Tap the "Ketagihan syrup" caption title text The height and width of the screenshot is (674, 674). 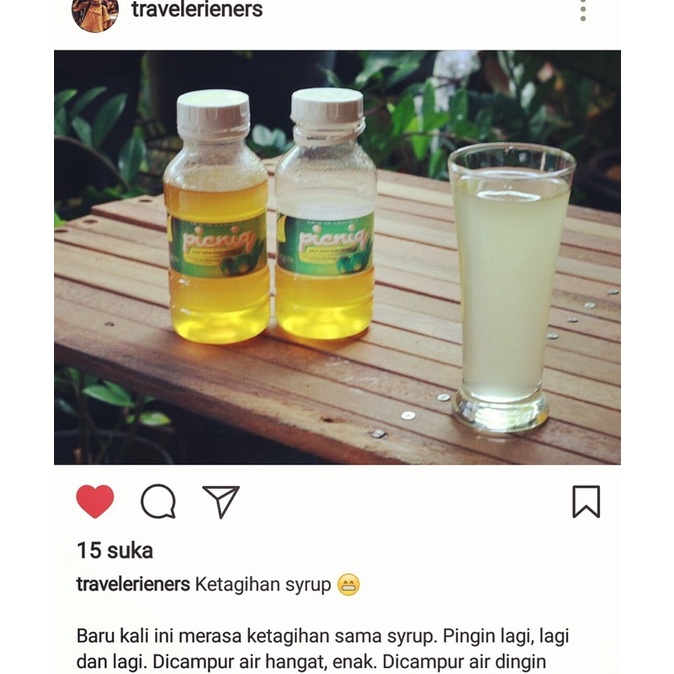coord(263,585)
